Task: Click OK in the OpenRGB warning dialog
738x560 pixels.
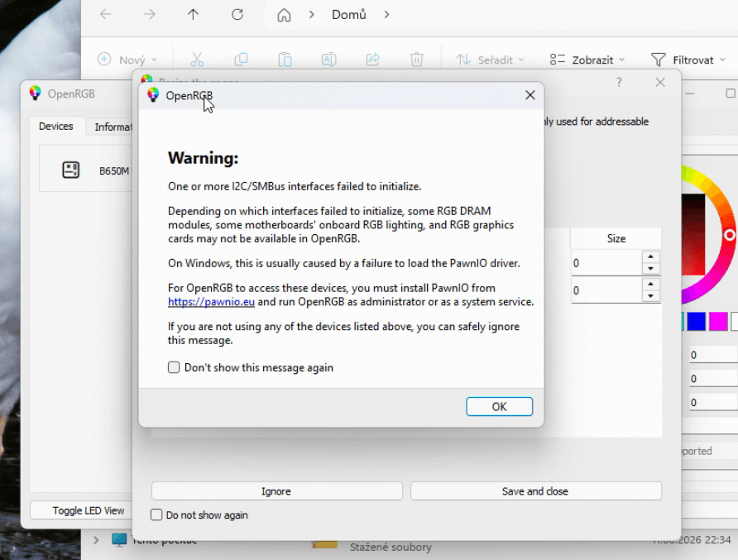Action: click(x=499, y=407)
